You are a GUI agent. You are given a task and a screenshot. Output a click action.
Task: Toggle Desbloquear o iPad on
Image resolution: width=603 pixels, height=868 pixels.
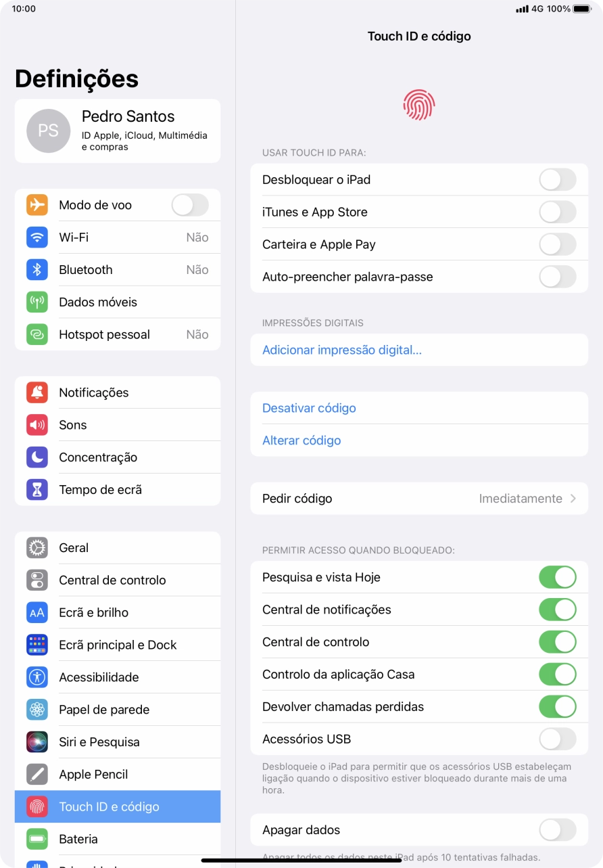tap(557, 180)
